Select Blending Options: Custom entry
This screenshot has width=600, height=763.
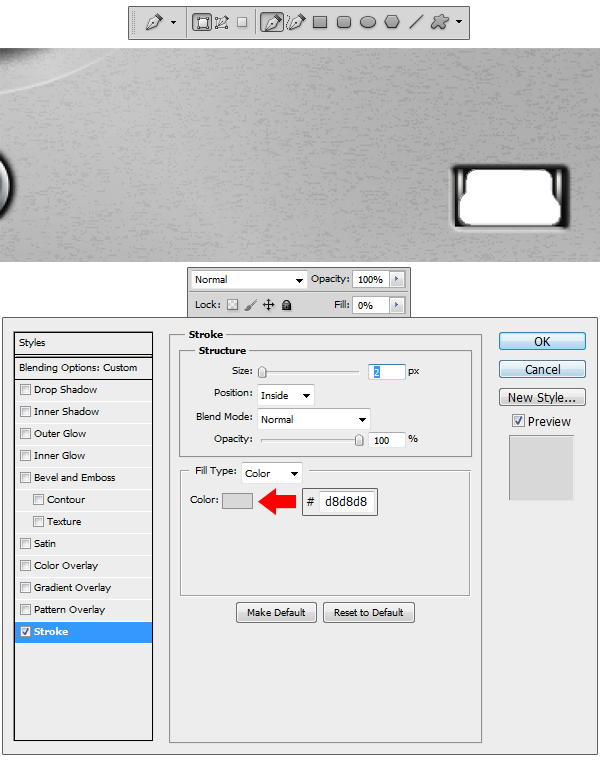tap(78, 368)
